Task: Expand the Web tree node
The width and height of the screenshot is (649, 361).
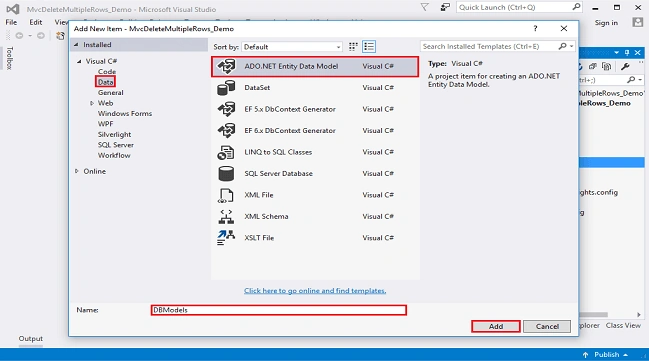Action: [92, 103]
